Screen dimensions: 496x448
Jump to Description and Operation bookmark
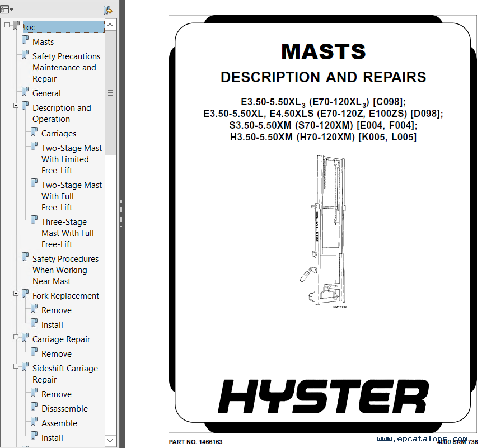(62, 114)
